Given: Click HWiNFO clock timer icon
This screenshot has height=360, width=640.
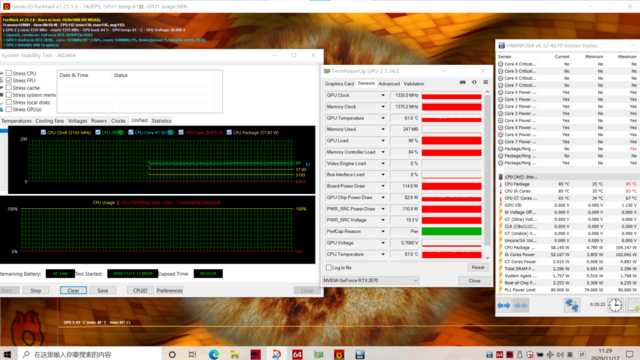Looking at the screenshot, I should (615, 305).
